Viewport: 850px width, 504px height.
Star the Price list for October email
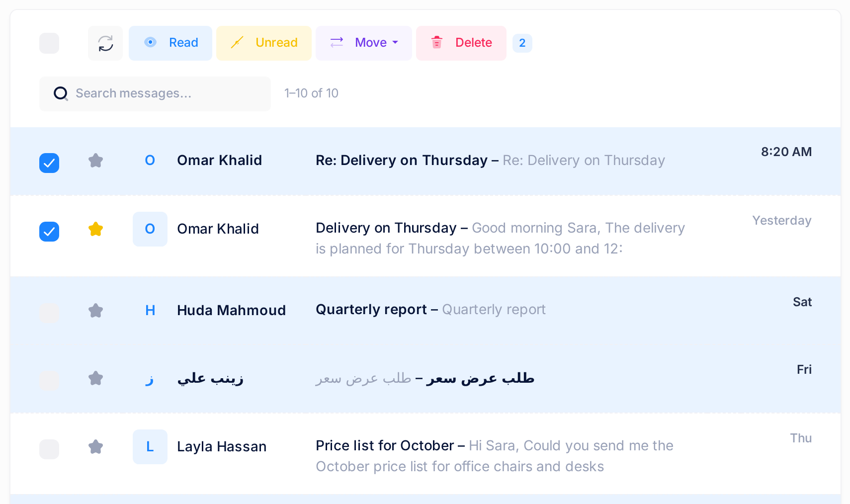point(95,447)
